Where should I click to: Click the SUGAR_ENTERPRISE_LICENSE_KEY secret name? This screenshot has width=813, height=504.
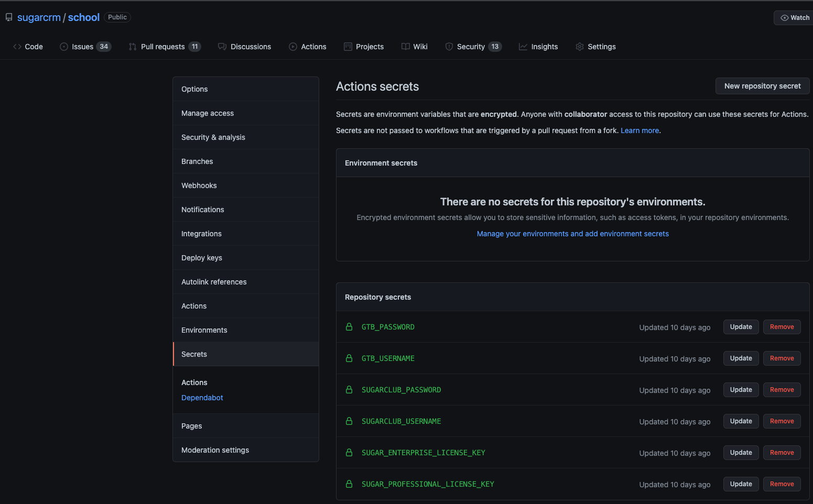click(x=424, y=453)
